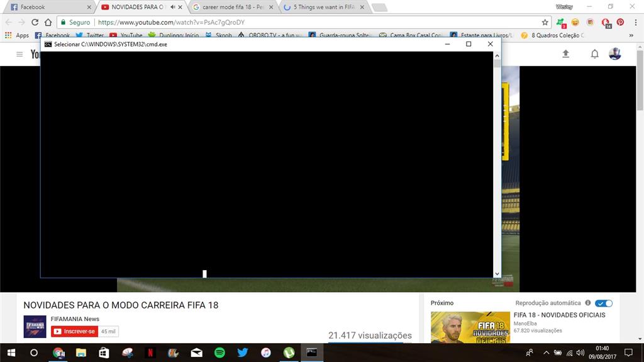Click the cmd scrollbar up arrow
The image size is (644, 362).
click(x=497, y=55)
